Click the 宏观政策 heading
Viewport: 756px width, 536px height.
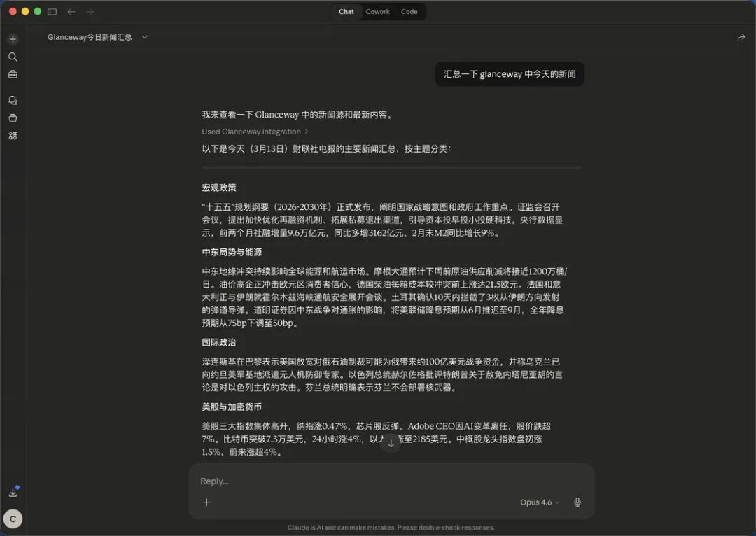[x=219, y=188]
